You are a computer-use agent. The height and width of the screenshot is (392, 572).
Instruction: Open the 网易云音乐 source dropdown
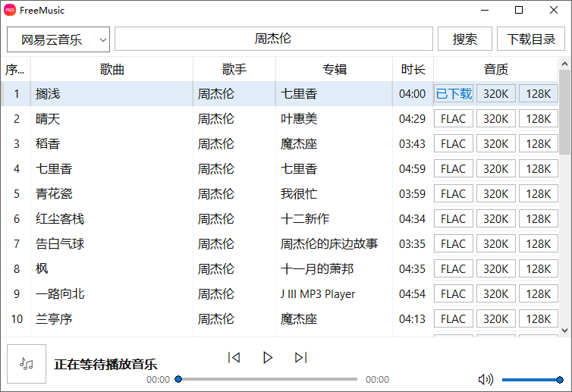click(58, 39)
